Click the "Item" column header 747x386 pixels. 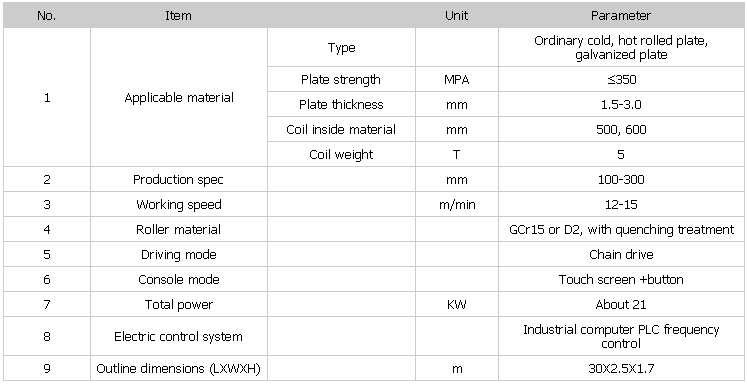(x=179, y=15)
